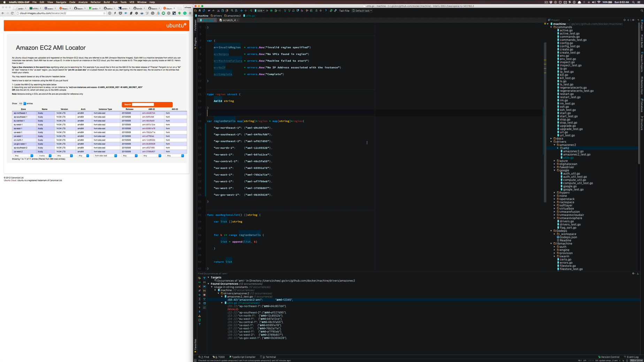Click the Synchronize icon in IntelliJ toolbar
The image size is (644, 362).
[204, 11]
